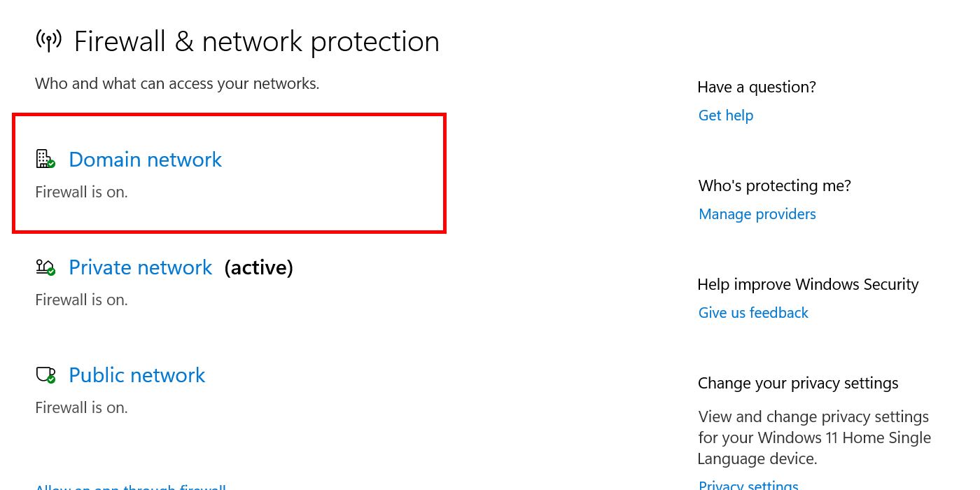Image resolution: width=980 pixels, height=490 pixels.
Task: Click the Get help link
Action: pyautogui.click(x=725, y=115)
